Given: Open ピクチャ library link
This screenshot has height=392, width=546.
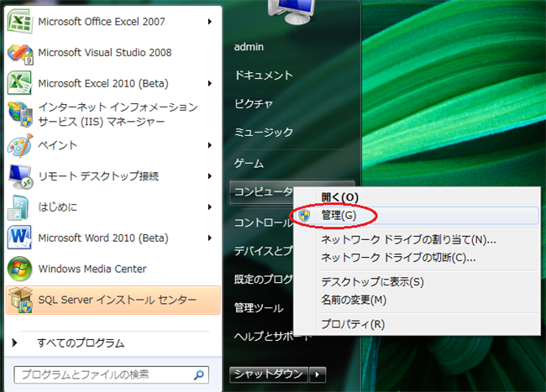Looking at the screenshot, I should click(x=254, y=103).
